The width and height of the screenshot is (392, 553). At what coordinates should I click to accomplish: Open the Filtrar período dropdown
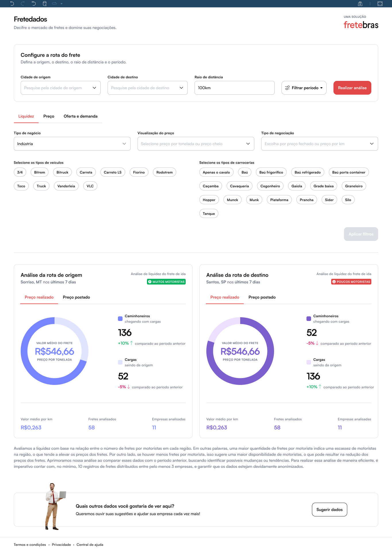pyautogui.click(x=304, y=88)
